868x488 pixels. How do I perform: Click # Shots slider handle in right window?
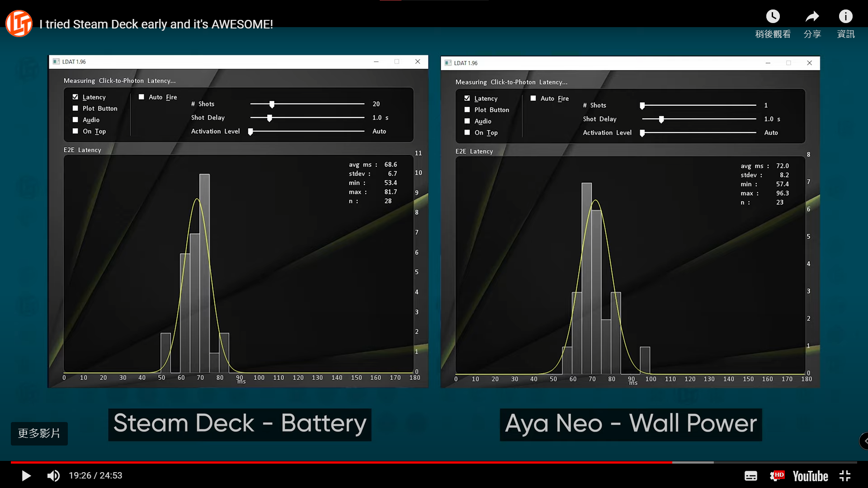pyautogui.click(x=642, y=106)
